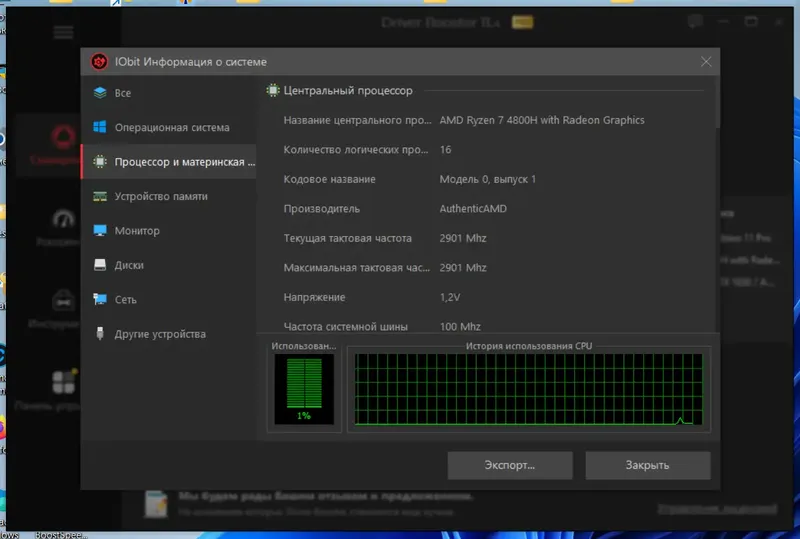Image resolution: width=800 pixels, height=539 pixels.
Task: Open "Другие устройства" section
Action: point(168,334)
